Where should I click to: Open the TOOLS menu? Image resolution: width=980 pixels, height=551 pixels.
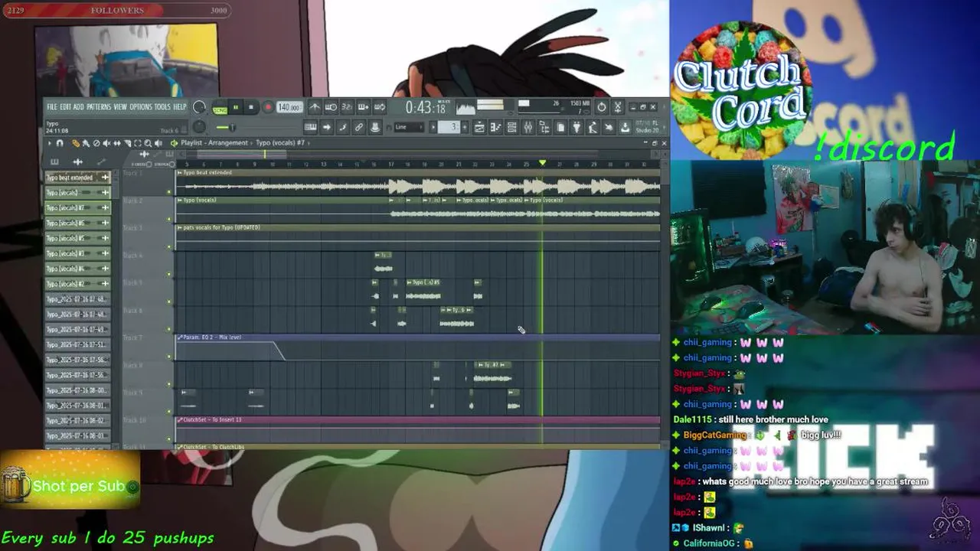coord(162,106)
